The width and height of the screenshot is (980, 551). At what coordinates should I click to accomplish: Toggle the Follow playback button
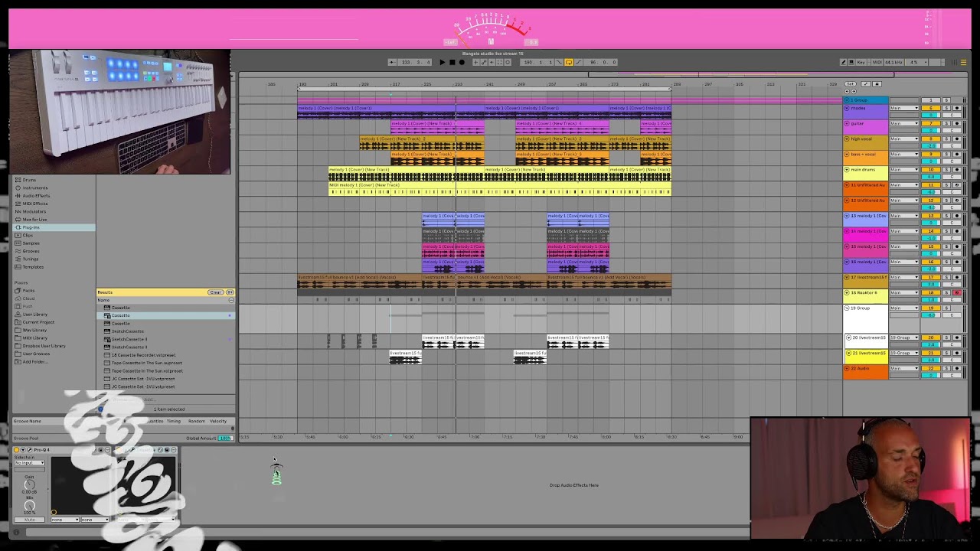(392, 62)
